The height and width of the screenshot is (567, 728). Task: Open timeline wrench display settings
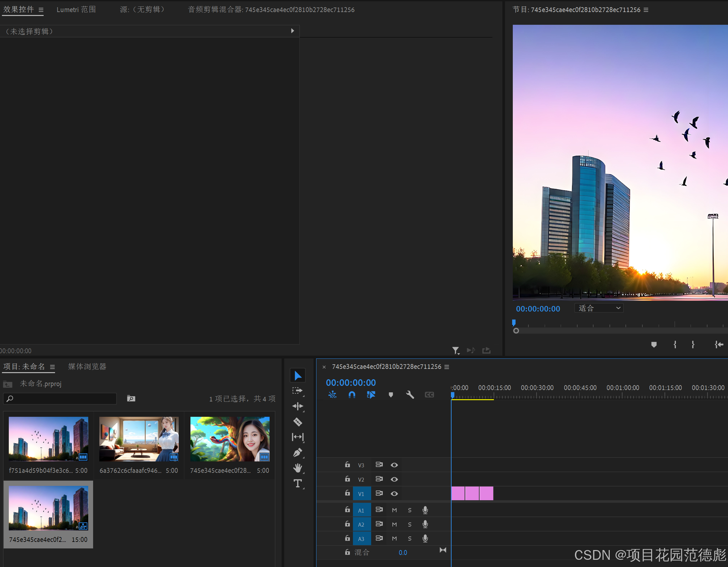click(x=410, y=395)
